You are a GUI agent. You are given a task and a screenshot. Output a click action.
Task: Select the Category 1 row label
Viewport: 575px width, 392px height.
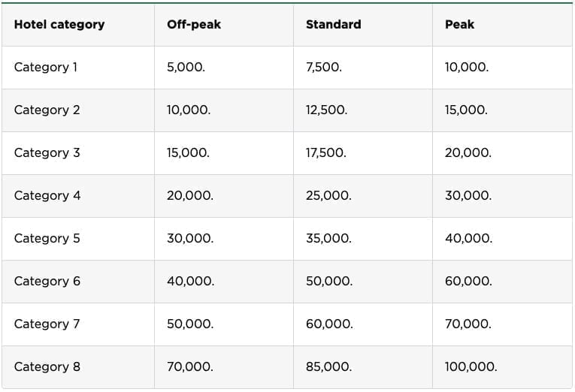[46, 67]
